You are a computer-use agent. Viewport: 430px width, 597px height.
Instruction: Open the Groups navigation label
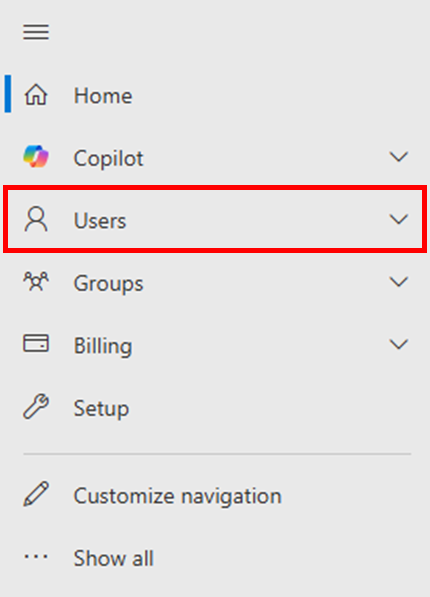[x=109, y=284]
